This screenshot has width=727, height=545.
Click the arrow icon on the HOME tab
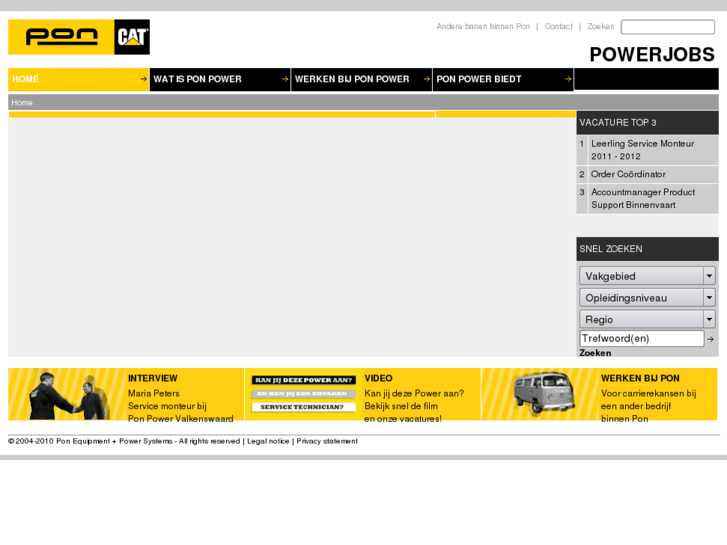[144, 79]
